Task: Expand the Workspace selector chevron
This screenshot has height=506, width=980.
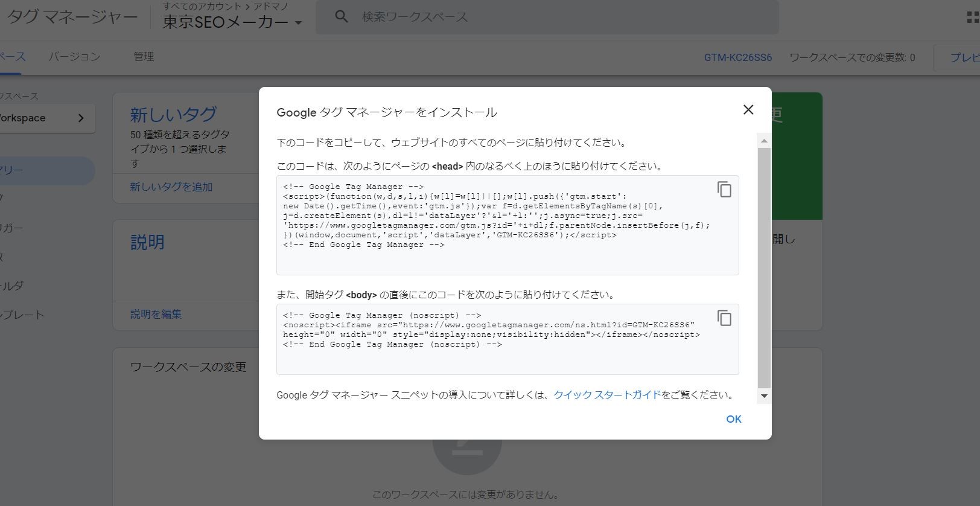Action: coord(81,118)
